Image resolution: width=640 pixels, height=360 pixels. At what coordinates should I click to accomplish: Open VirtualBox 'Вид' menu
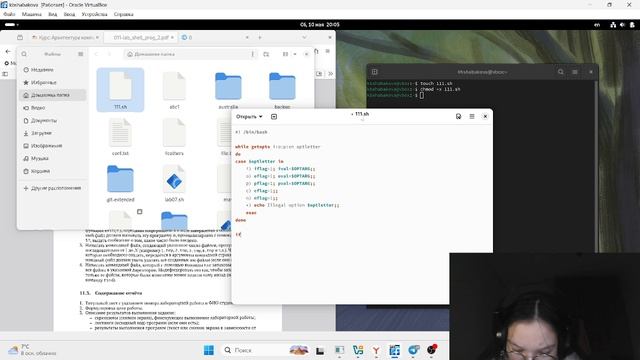tap(53, 14)
